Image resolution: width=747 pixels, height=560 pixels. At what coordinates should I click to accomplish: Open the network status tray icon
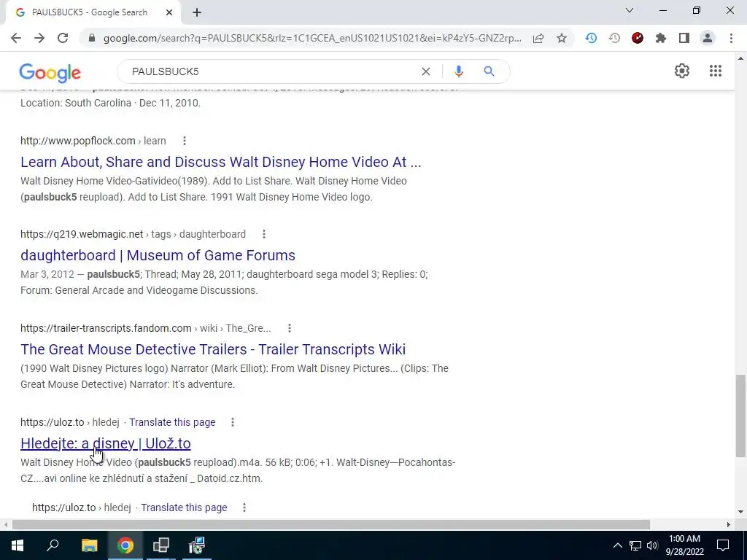(x=635, y=545)
